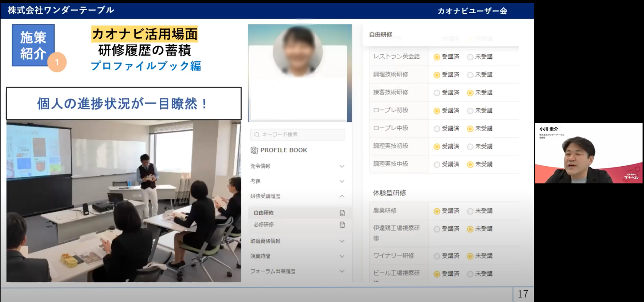Viewport: 644px width, 302px height.
Task: Click the 考課 menu label
Action: click(x=255, y=181)
